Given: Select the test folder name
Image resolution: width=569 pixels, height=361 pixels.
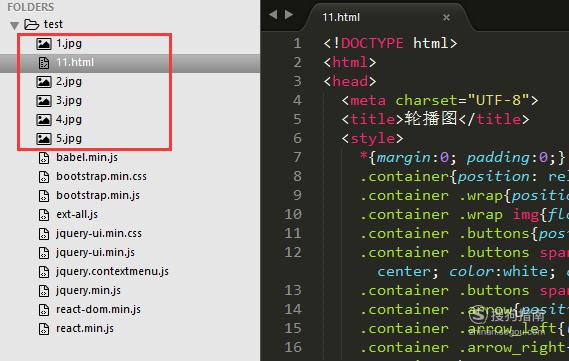Looking at the screenshot, I should click(53, 24).
